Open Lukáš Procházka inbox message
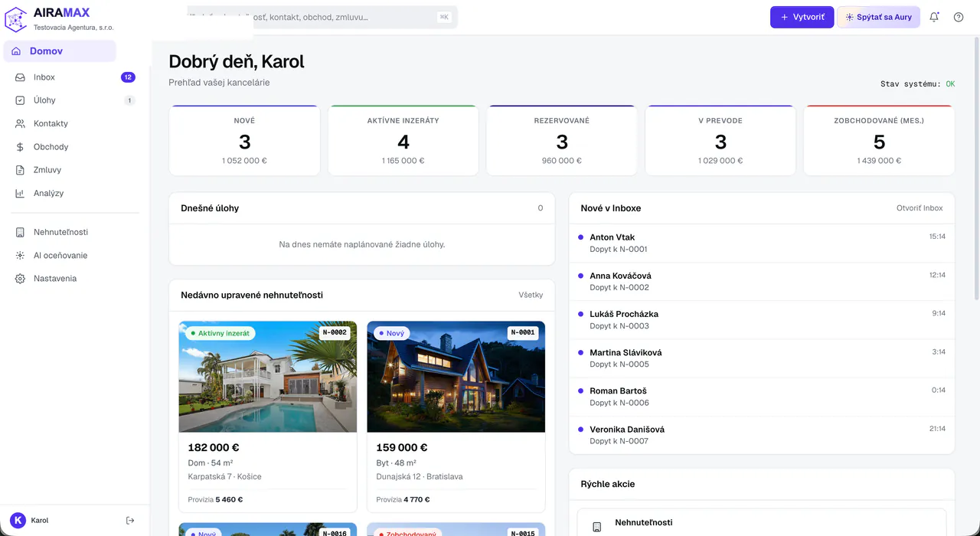This screenshot has height=536, width=980. tap(762, 320)
